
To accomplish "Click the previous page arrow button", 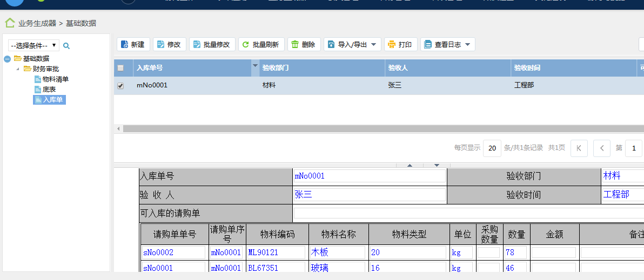I will coord(601,148).
